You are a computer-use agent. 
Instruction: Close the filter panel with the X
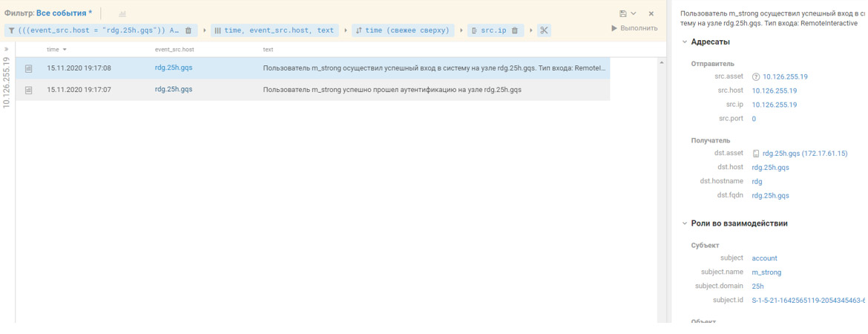[651, 13]
